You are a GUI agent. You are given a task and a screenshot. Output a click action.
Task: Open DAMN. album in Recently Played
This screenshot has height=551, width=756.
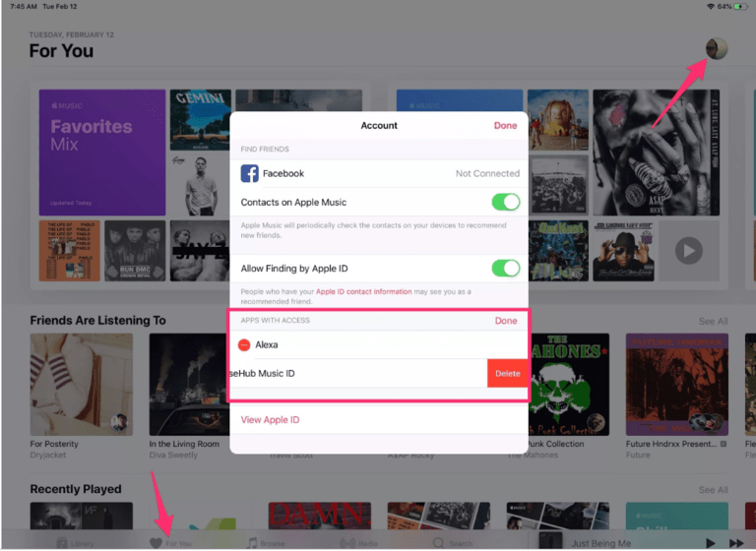click(319, 516)
